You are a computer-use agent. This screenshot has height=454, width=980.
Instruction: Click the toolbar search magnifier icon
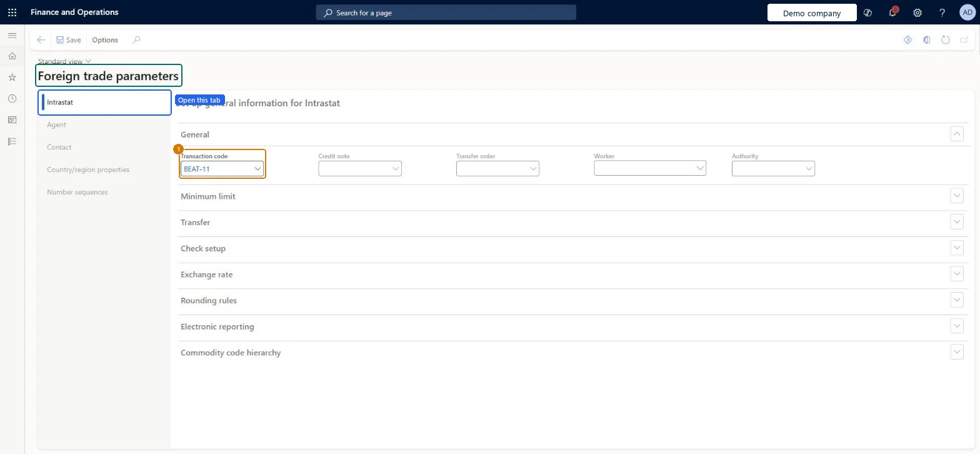tap(136, 40)
